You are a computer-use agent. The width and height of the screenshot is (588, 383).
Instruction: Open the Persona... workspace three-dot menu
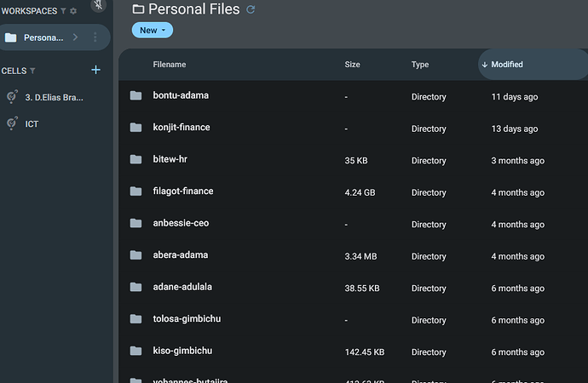[95, 37]
